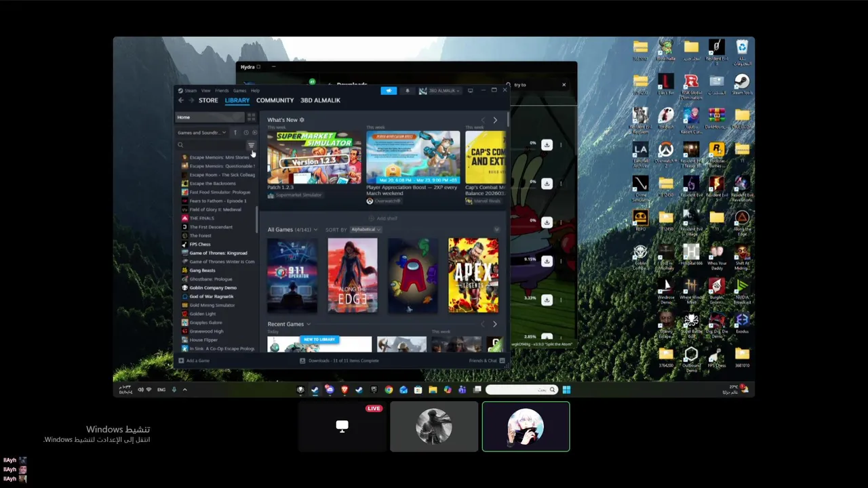The width and height of the screenshot is (868, 488).
Task: Expand Recent Games shelf dropdown
Action: click(x=289, y=324)
